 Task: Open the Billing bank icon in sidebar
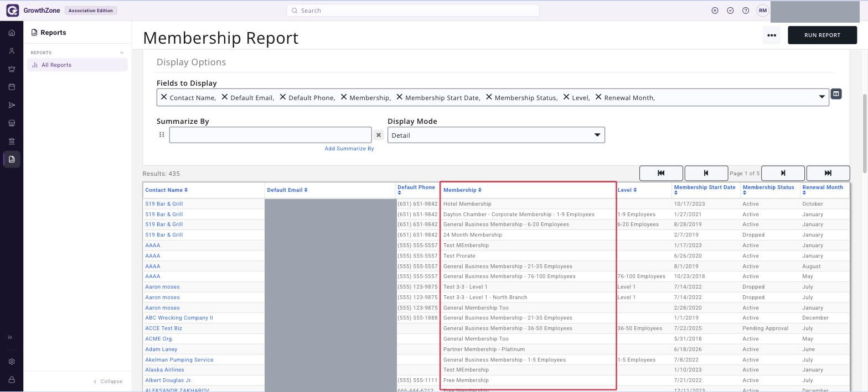[12, 141]
